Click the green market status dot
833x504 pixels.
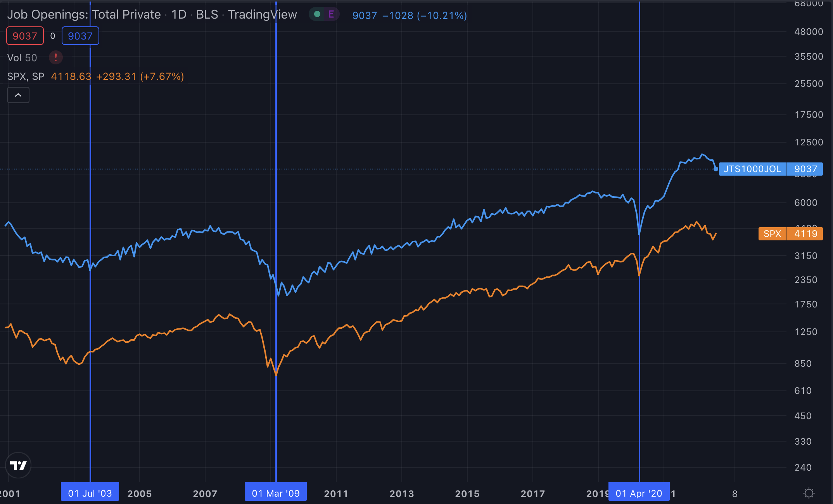(317, 14)
